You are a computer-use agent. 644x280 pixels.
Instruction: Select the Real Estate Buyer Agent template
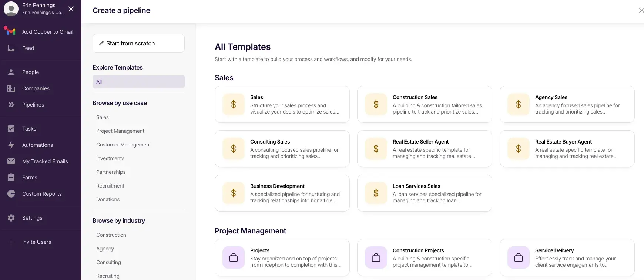coord(567,149)
